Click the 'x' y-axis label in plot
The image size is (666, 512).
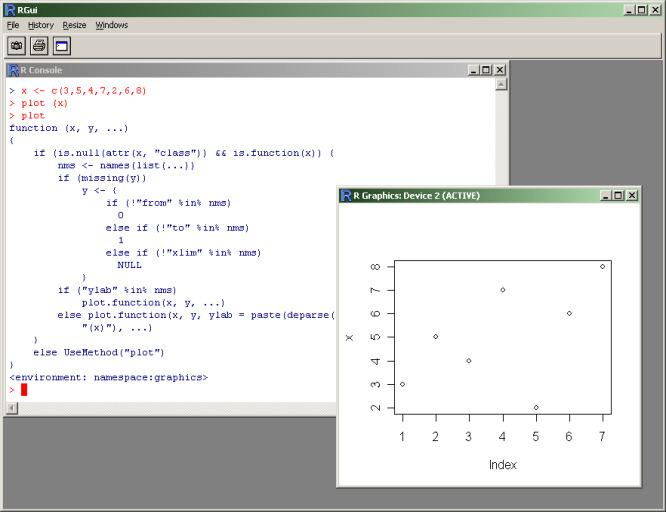click(x=349, y=338)
